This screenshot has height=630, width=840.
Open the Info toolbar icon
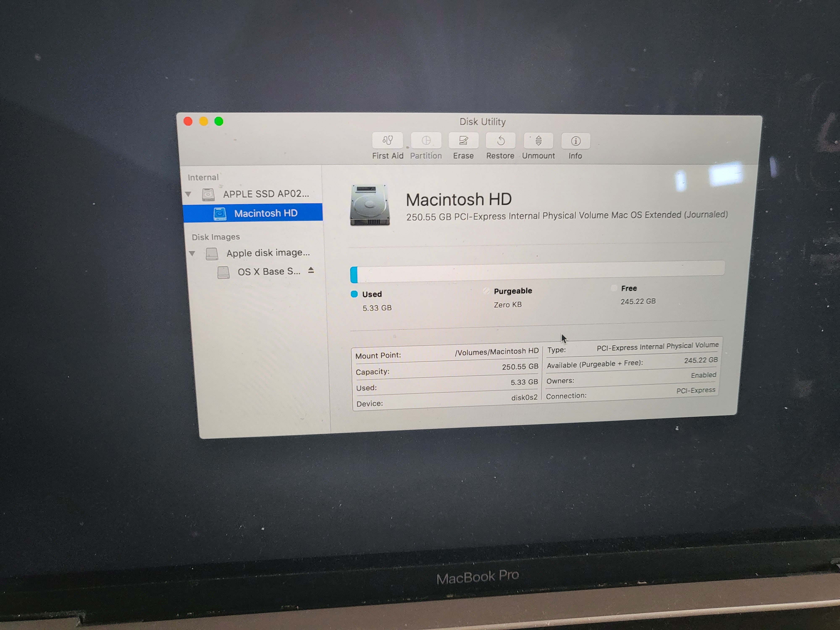tap(575, 141)
